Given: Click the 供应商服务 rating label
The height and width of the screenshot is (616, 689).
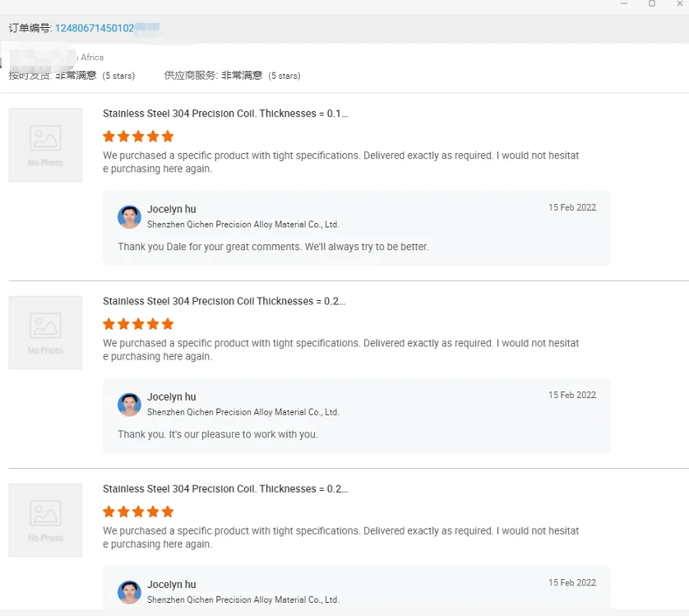Looking at the screenshot, I should click(191, 76).
